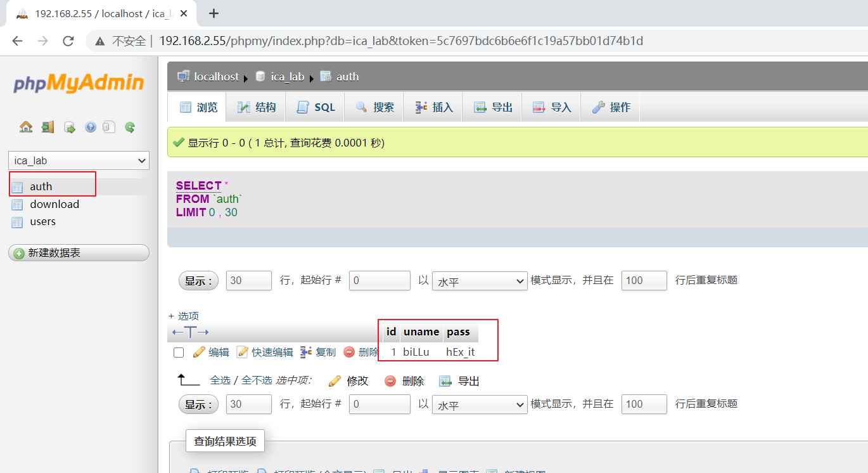Image resolution: width=868 pixels, height=473 pixels.
Task: Open the ica_lab database dropdown
Action: pos(79,160)
